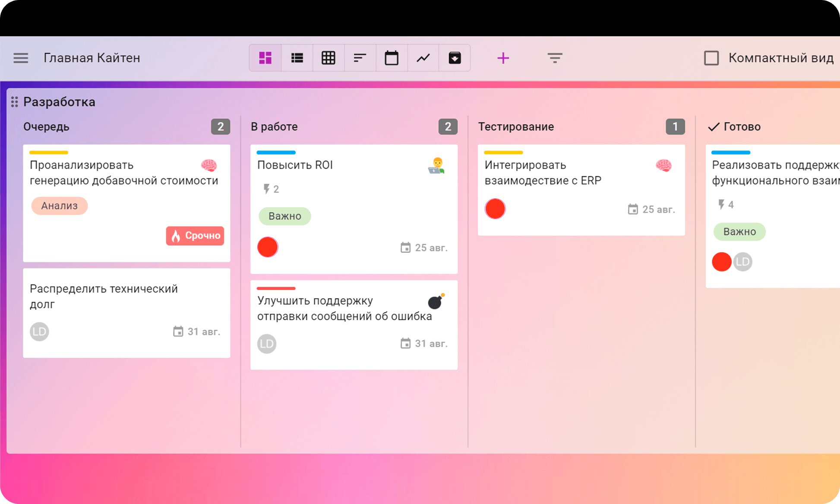The width and height of the screenshot is (840, 504).
Task: Click 31 авг. date on Улучшить поддержку
Action: coord(424,343)
